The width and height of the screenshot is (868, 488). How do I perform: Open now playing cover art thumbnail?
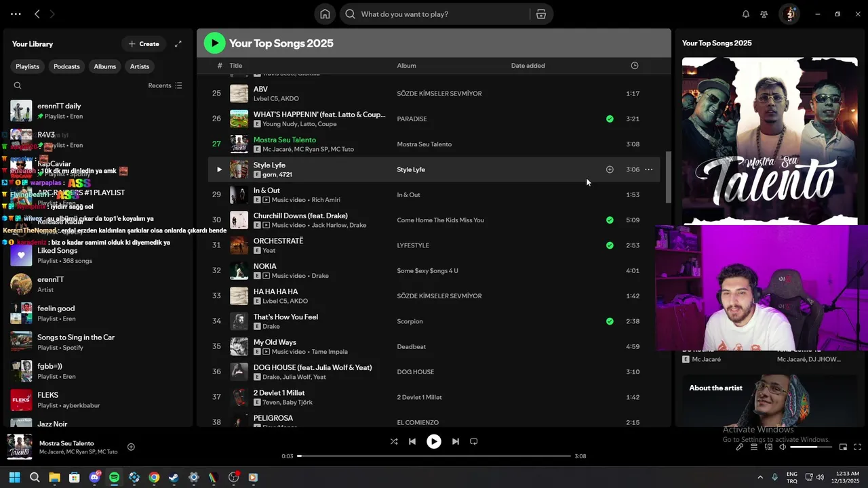click(x=20, y=447)
